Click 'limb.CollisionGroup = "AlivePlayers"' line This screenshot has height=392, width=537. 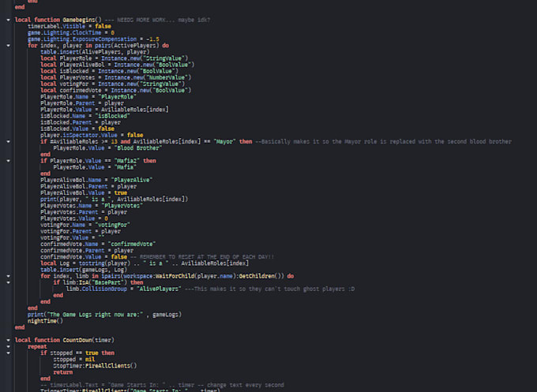(123, 289)
